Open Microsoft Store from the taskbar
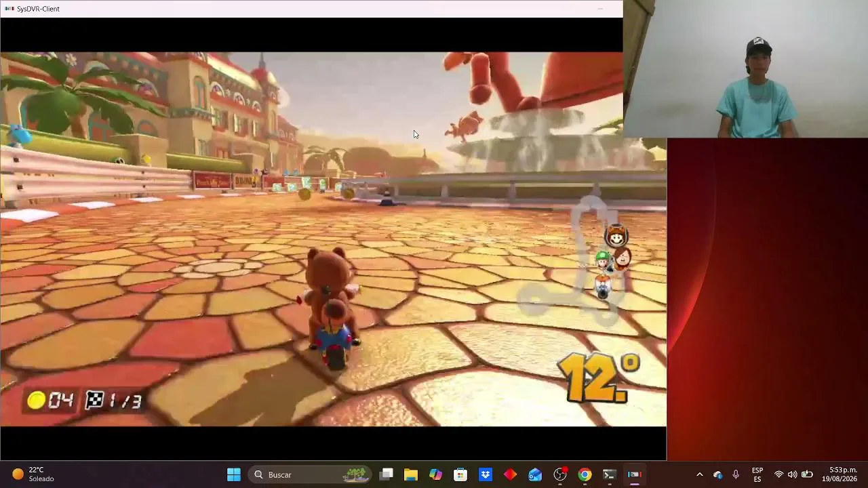Image resolution: width=868 pixels, height=488 pixels. (460, 474)
